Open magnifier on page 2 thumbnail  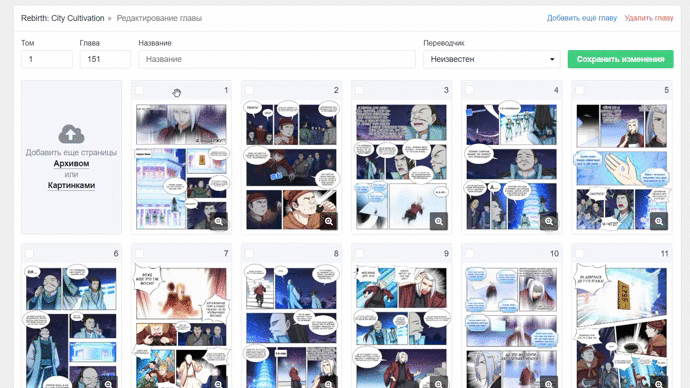329,221
